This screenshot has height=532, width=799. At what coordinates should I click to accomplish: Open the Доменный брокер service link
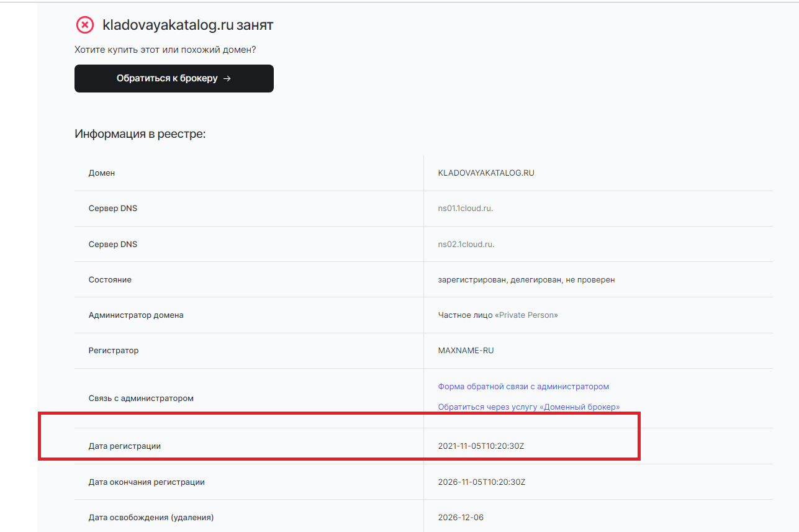coord(530,407)
